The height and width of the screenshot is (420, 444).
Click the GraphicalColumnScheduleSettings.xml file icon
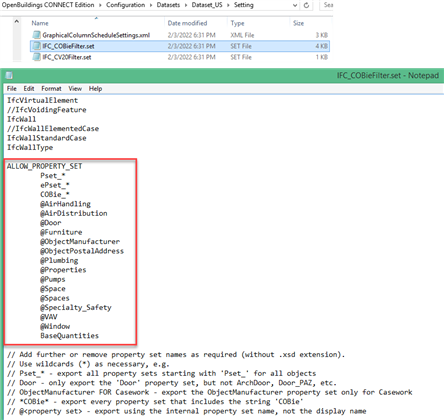[36, 35]
